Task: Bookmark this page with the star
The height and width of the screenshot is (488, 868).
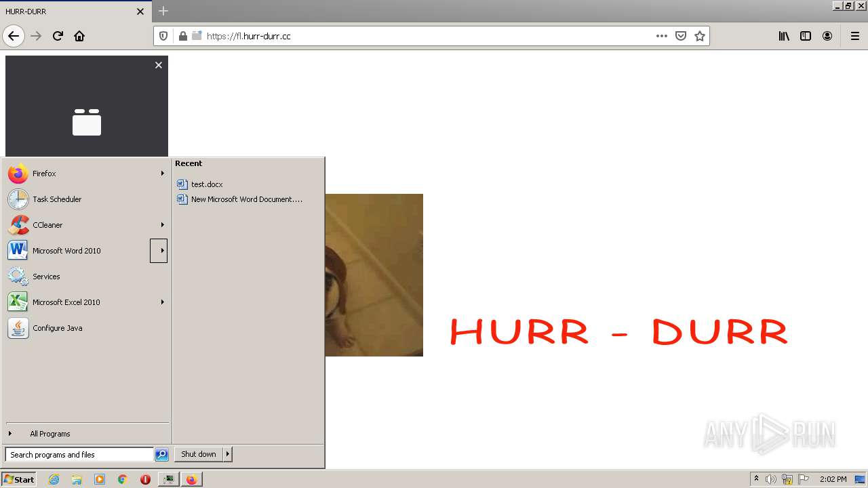Action: click(x=700, y=36)
